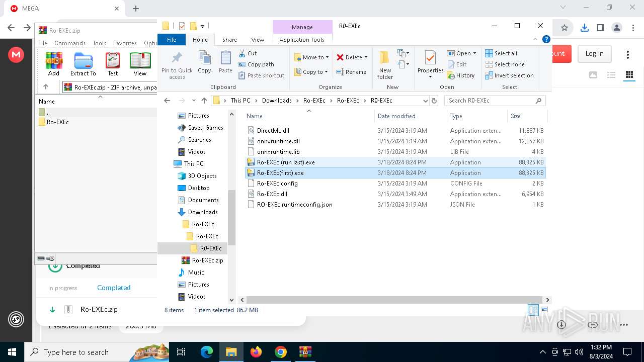Sort files by Name column

coord(309,116)
